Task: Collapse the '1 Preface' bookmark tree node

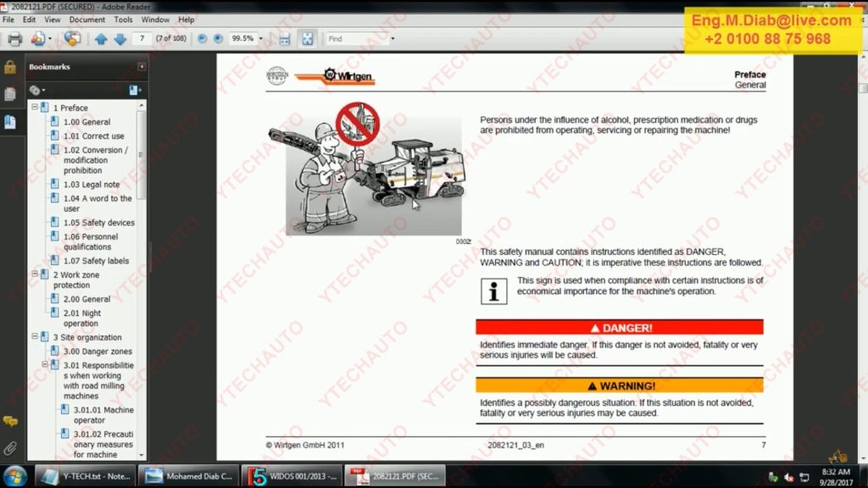Action: (35, 108)
